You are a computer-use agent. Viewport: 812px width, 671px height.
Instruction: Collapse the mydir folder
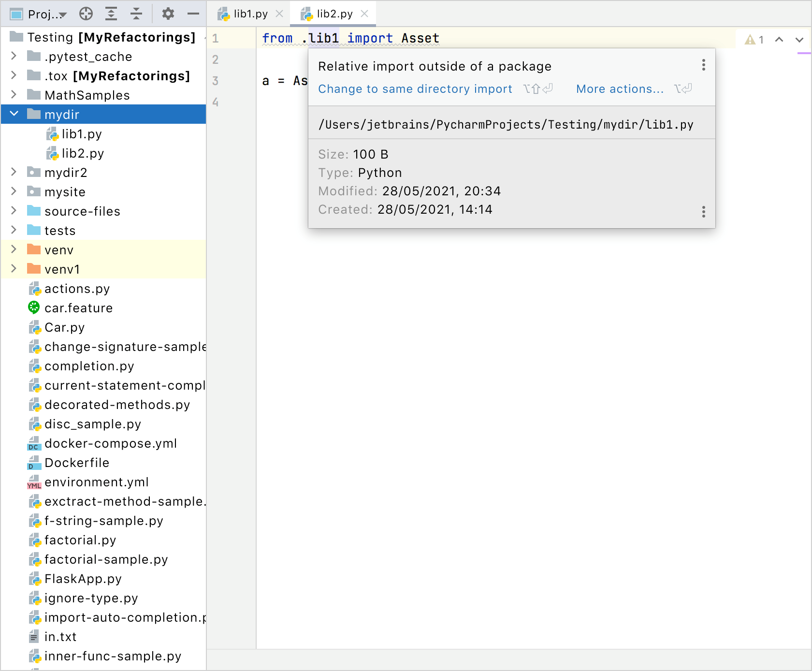point(13,114)
